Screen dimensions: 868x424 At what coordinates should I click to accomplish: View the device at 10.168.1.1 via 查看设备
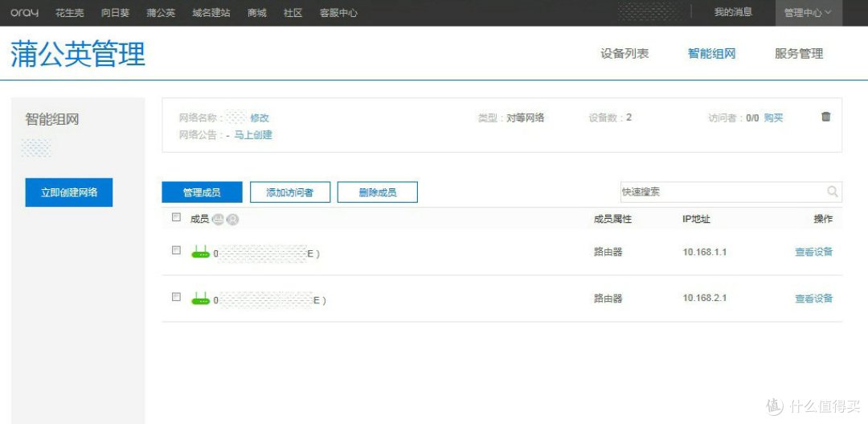814,252
